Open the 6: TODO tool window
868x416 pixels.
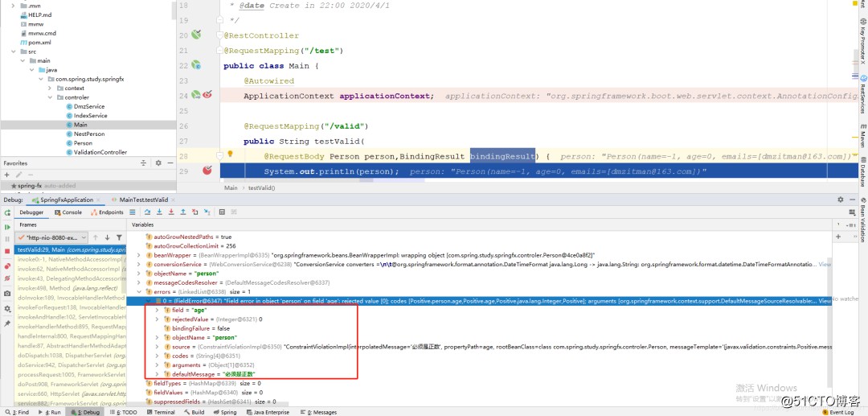click(x=123, y=412)
